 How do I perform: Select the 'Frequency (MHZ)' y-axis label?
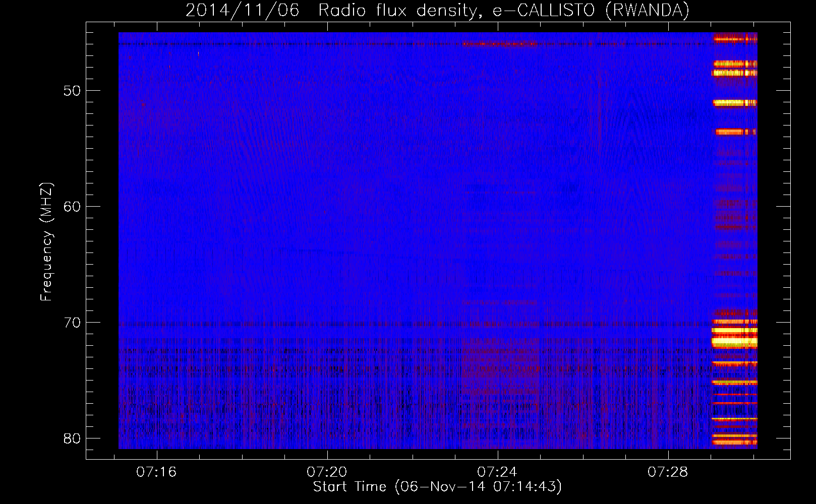point(46,242)
